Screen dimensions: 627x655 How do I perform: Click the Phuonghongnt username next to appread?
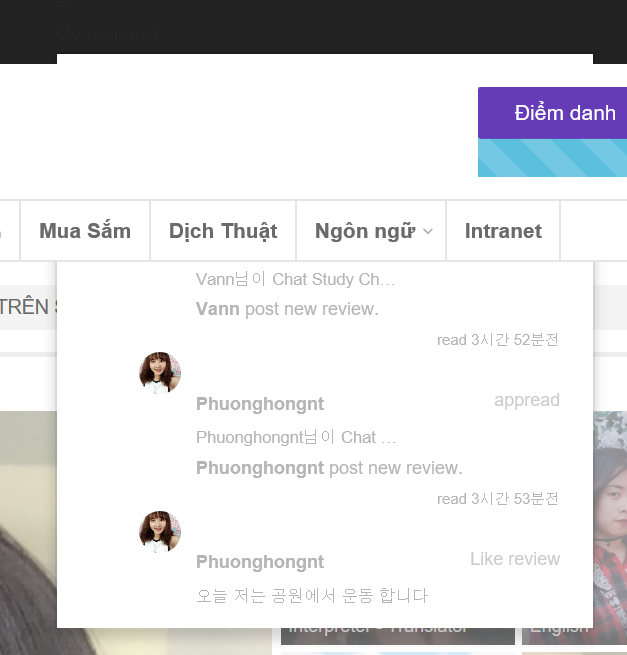260,404
